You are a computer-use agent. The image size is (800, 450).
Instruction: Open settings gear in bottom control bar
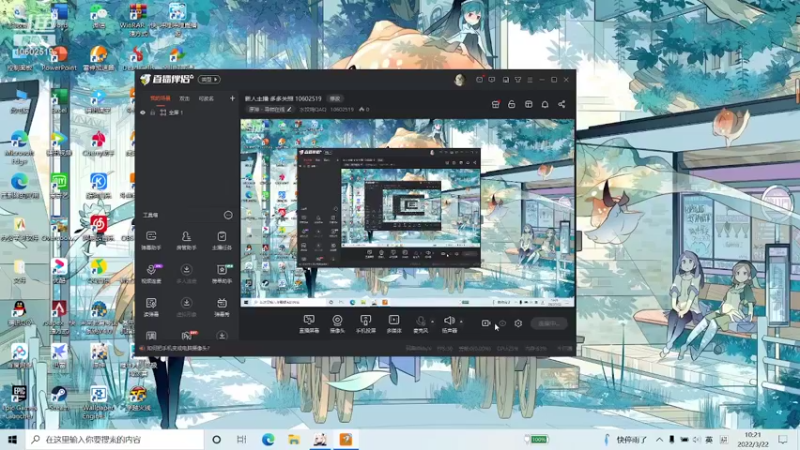(x=518, y=323)
